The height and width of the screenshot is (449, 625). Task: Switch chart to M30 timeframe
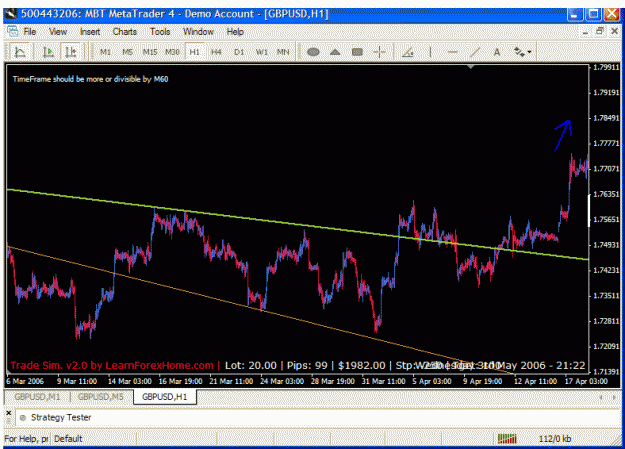pos(172,52)
